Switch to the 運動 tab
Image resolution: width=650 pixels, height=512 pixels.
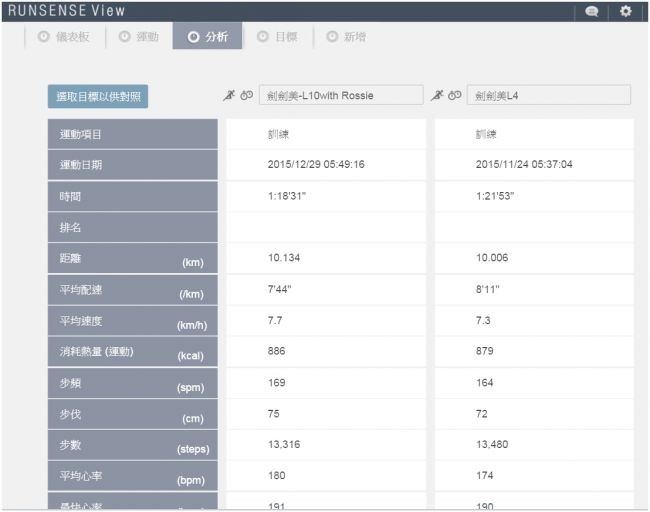tap(139, 36)
